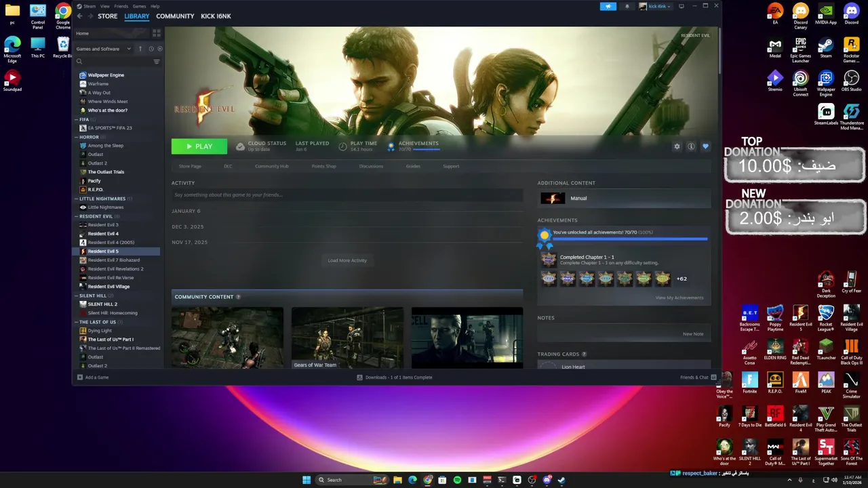The width and height of the screenshot is (868, 488).
Task: Click the recent activity clock filter icon
Action: click(x=151, y=49)
